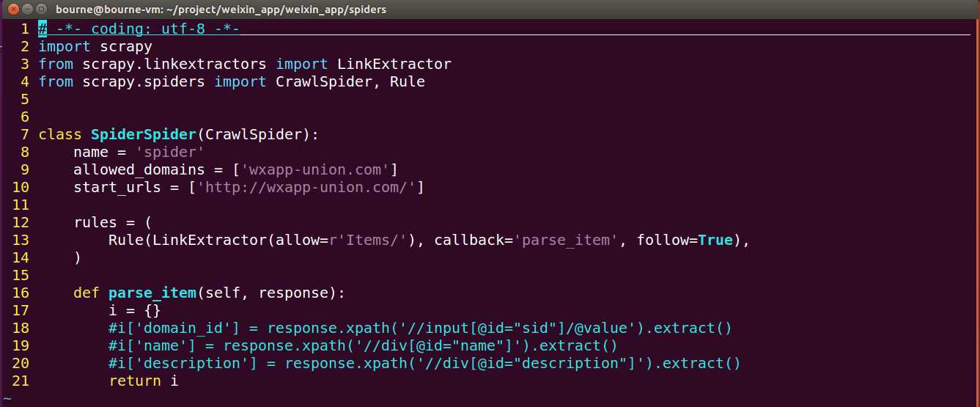Click the start_urls http://wxapp-union.com/ URL

coord(306,187)
